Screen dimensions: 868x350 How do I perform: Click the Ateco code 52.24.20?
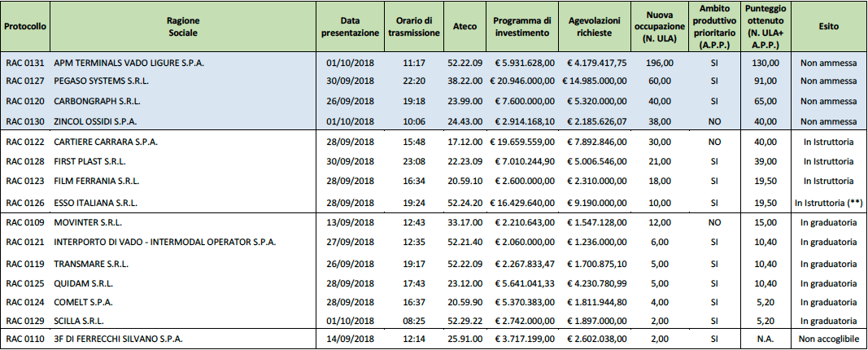click(465, 203)
